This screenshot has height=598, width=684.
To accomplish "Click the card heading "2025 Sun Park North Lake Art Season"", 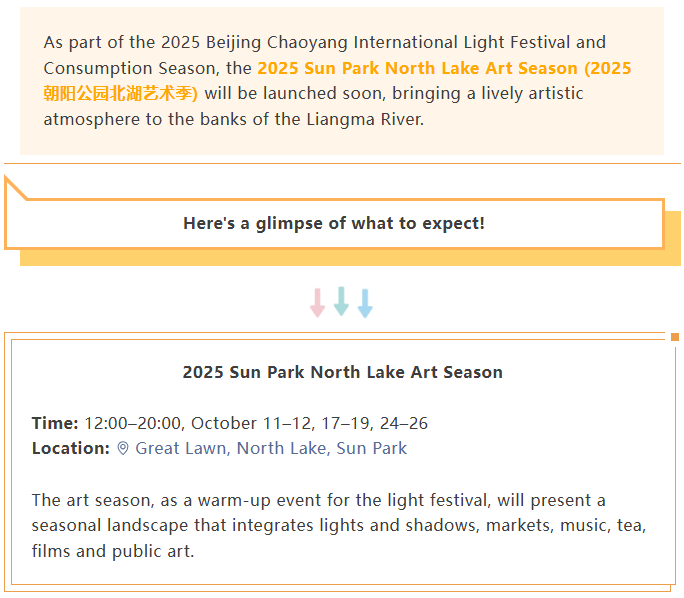I will click(x=342, y=372).
